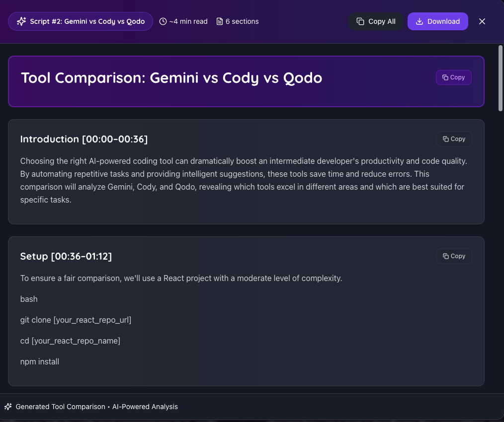Click the 6 sections indicator
This screenshot has width=504, height=422.
(242, 21)
